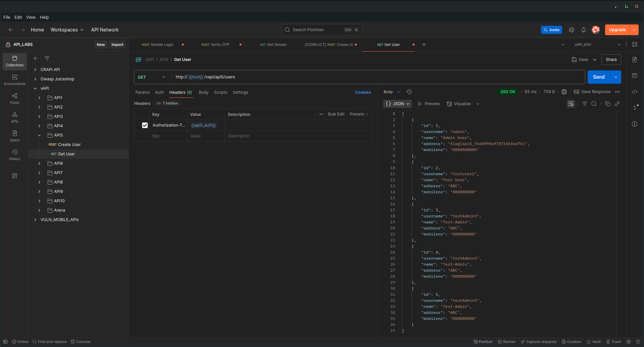Click the Invite button

(551, 30)
